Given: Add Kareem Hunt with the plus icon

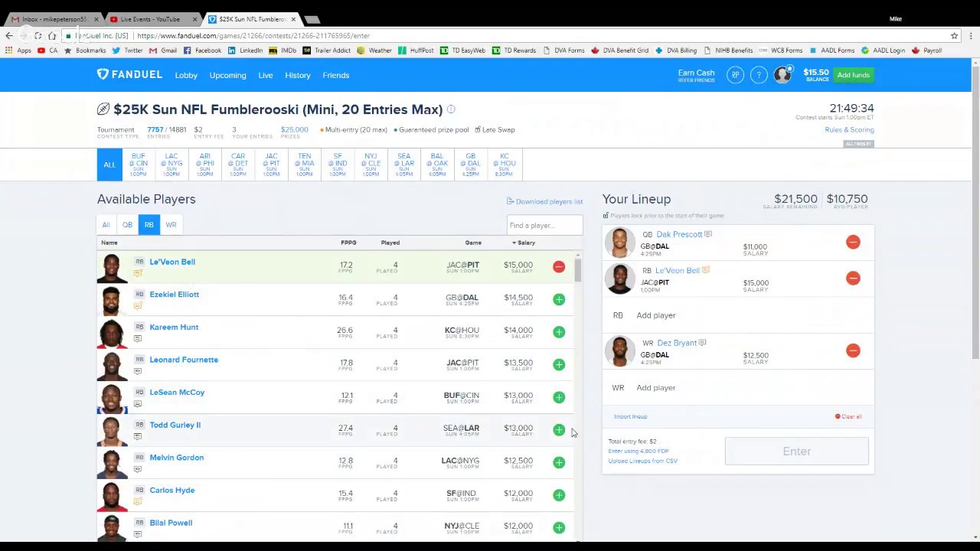Looking at the screenshot, I should pos(559,332).
